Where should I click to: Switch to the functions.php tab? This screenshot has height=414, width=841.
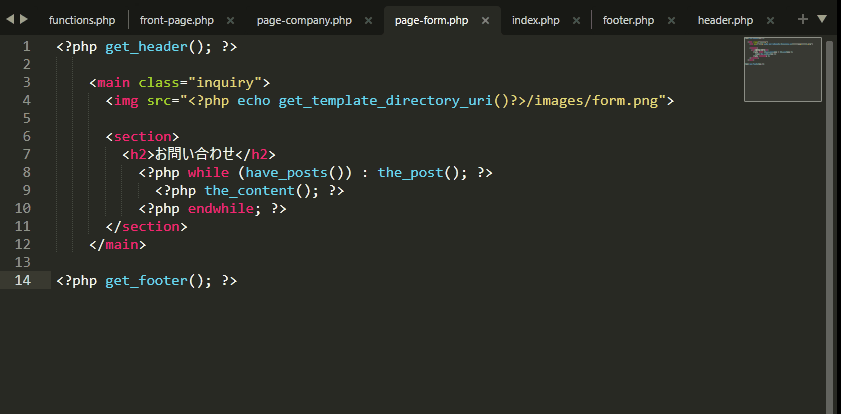82,20
